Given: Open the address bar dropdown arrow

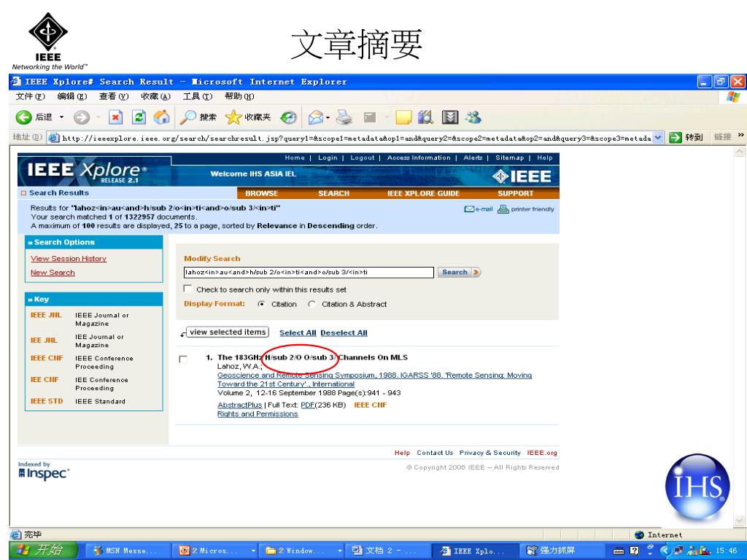Looking at the screenshot, I should coord(657,138).
